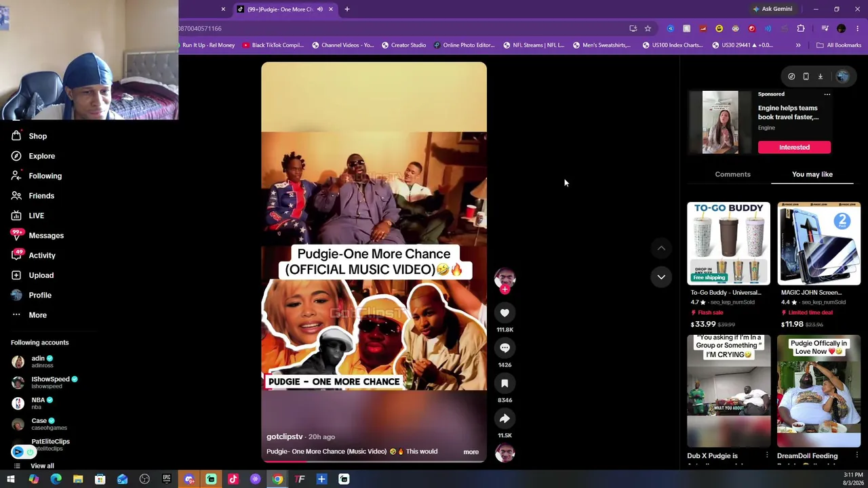Open the 'Dub X Pudgie' recommended video
This screenshot has width=868, height=488.
728,391
